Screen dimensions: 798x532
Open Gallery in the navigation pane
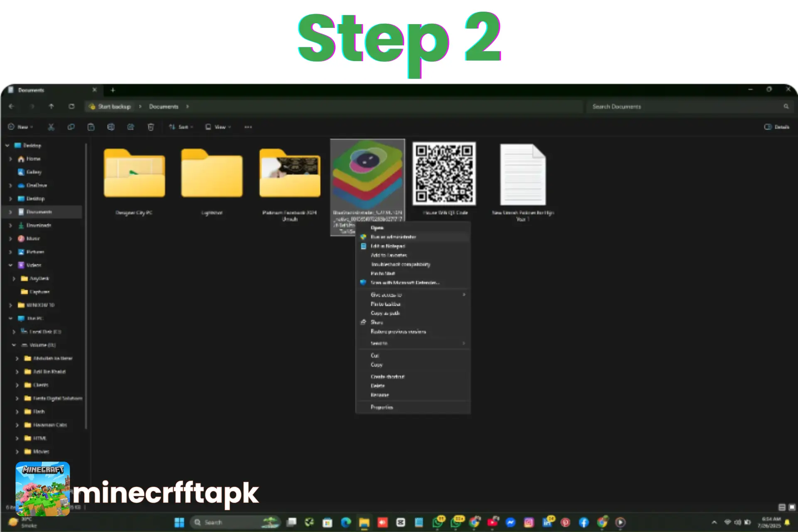[x=34, y=172]
